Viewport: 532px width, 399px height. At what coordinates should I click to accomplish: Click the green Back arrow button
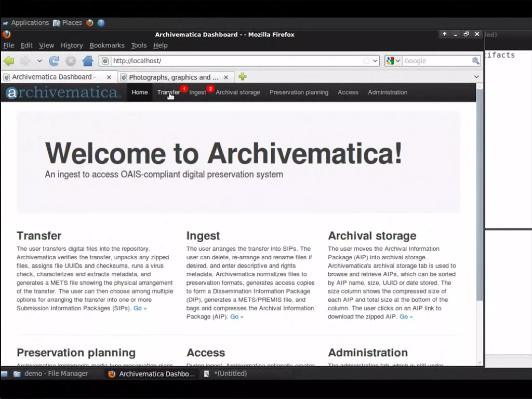(9, 61)
